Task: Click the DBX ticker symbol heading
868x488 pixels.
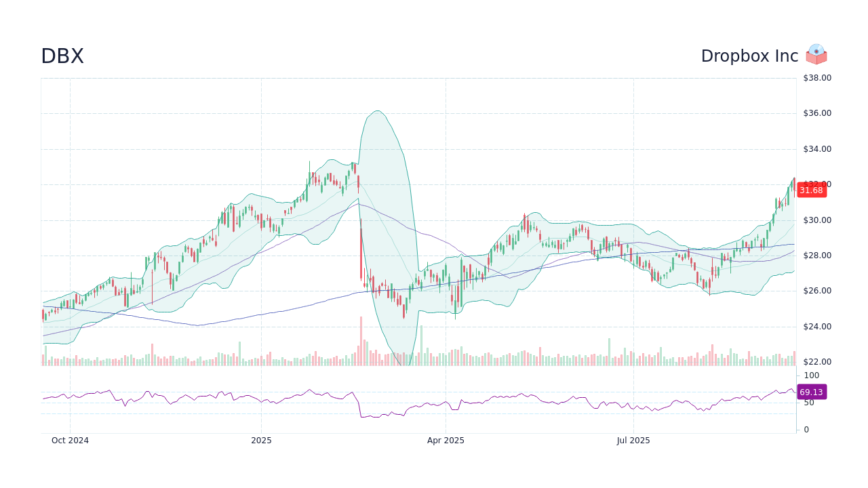Action: click(62, 56)
